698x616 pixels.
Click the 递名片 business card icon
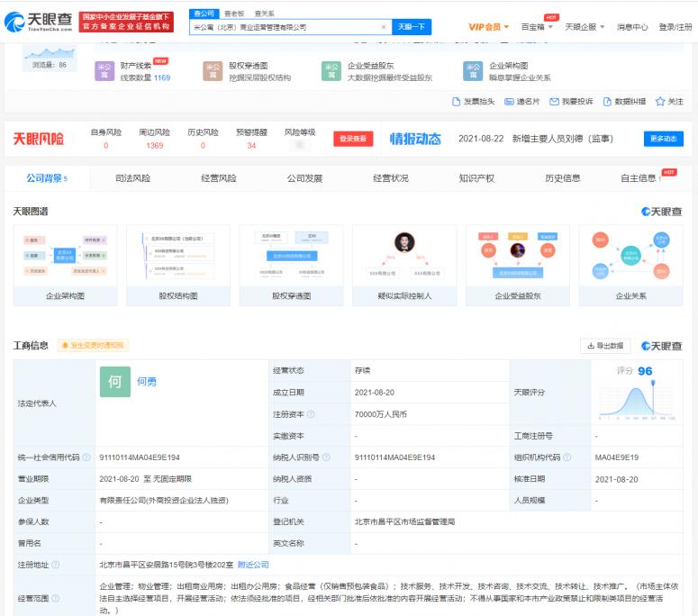[510, 102]
